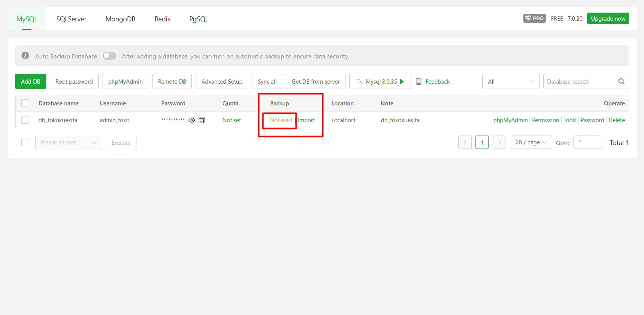
Task: Click the Mysql green play arrow icon
Action: coord(402,81)
